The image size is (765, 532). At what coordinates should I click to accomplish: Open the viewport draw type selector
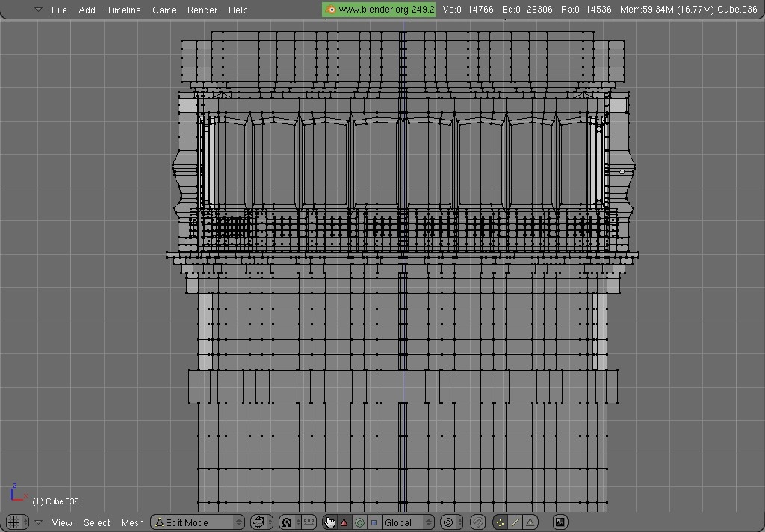[x=261, y=522]
